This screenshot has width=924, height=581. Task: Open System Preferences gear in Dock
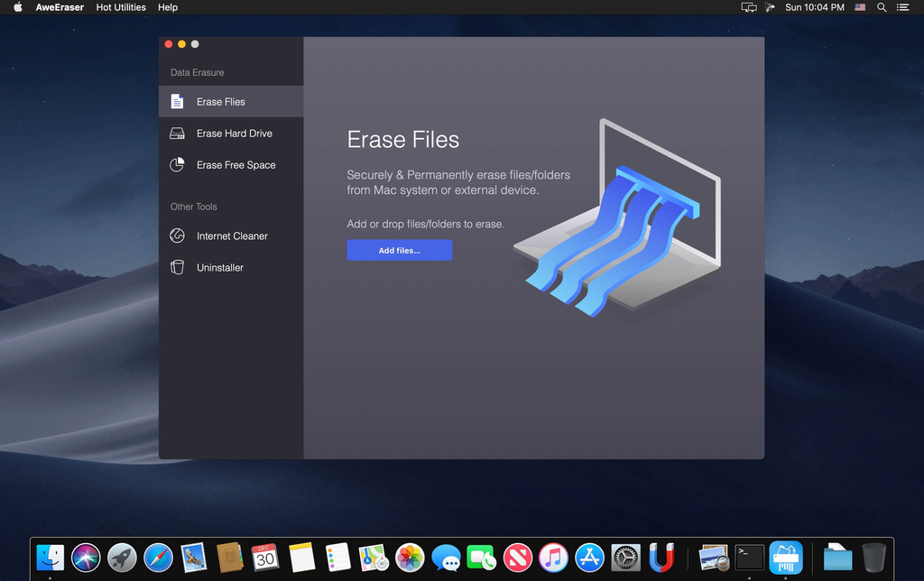[x=626, y=558]
